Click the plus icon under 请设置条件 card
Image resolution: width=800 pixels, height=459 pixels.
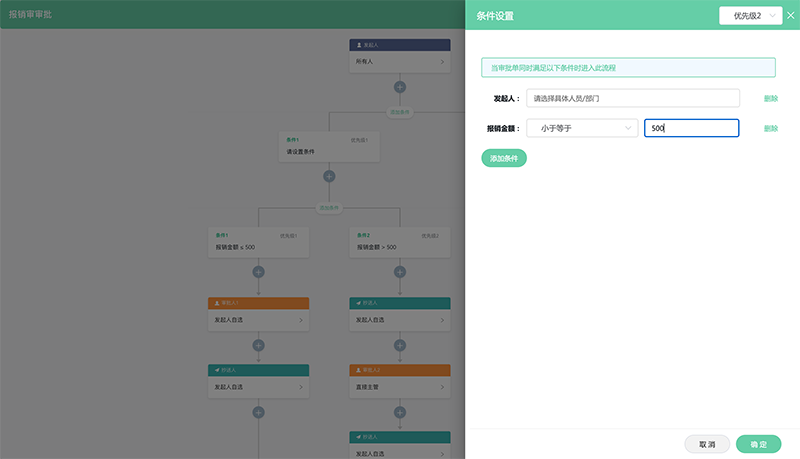329,176
